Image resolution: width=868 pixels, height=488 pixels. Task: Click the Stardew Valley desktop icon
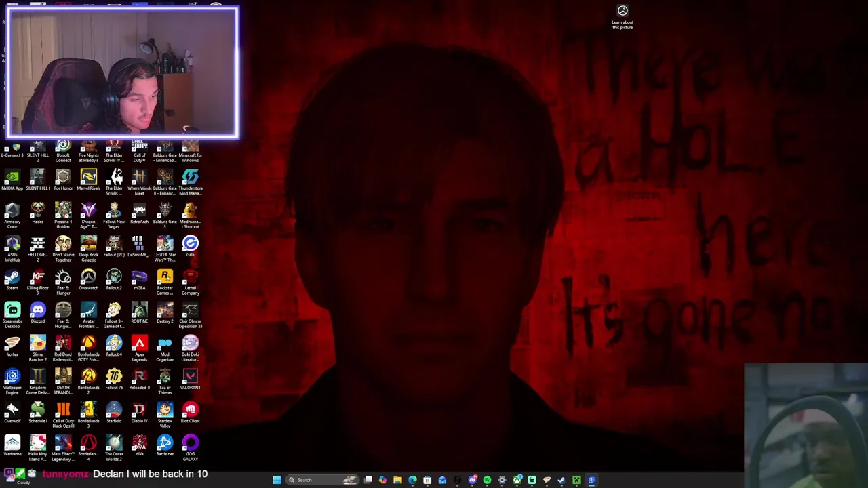click(165, 414)
